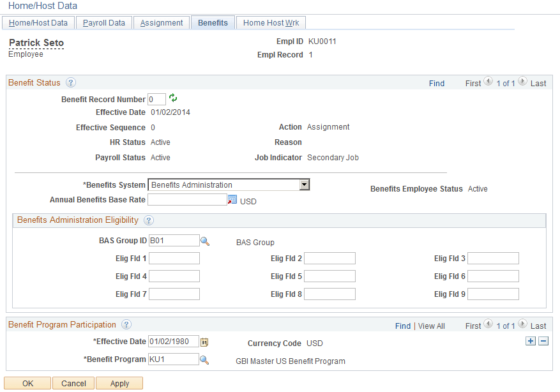Open the currency rate detail icon beside USD
560x392 pixels.
pyautogui.click(x=231, y=200)
